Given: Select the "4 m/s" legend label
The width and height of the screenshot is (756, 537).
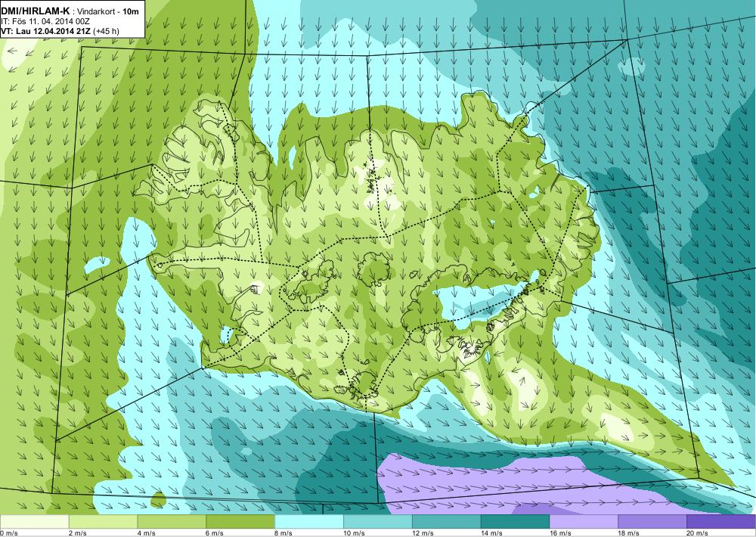Looking at the screenshot, I should click(147, 533).
